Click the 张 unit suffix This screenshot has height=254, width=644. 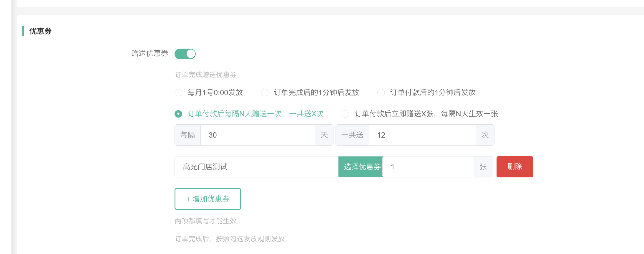pos(483,167)
